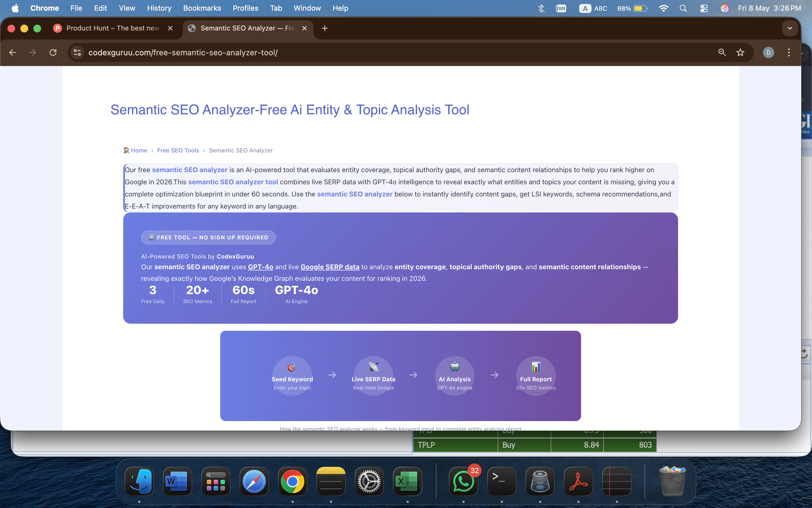
Task: Open Safari from the dock
Action: [254, 481]
